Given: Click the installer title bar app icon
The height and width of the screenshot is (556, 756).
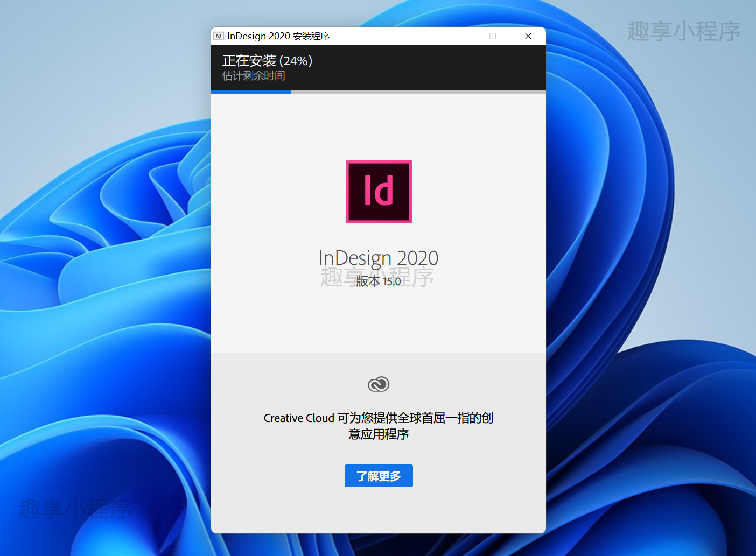Looking at the screenshot, I should coord(219,36).
